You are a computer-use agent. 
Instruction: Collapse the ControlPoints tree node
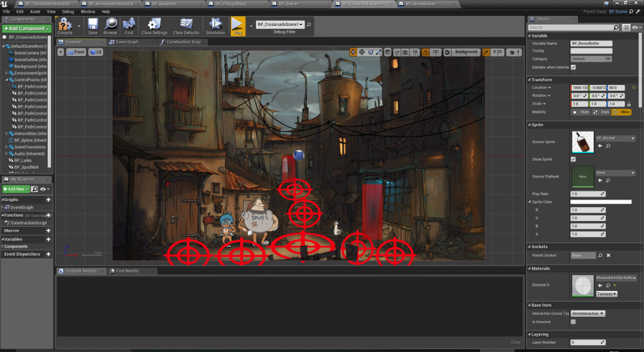coord(6,80)
